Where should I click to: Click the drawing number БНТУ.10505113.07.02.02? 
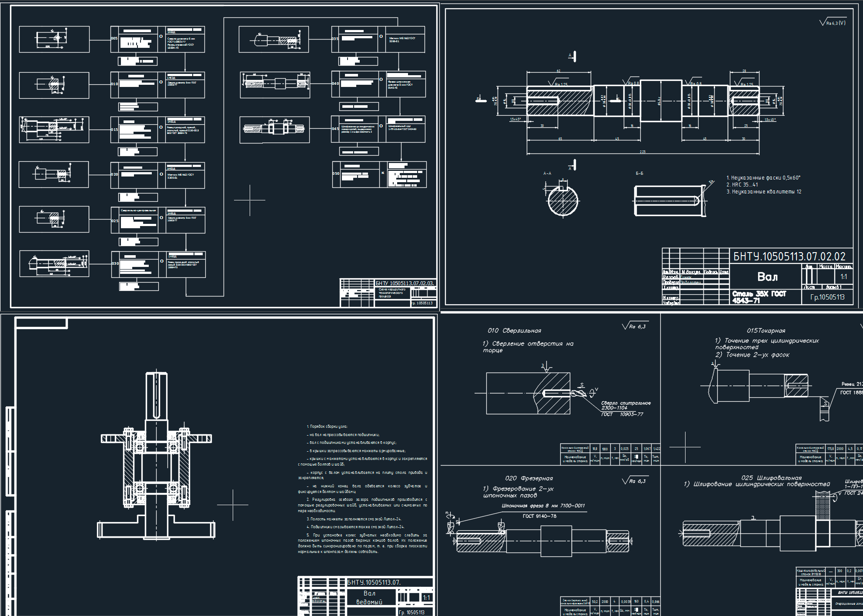point(789,256)
